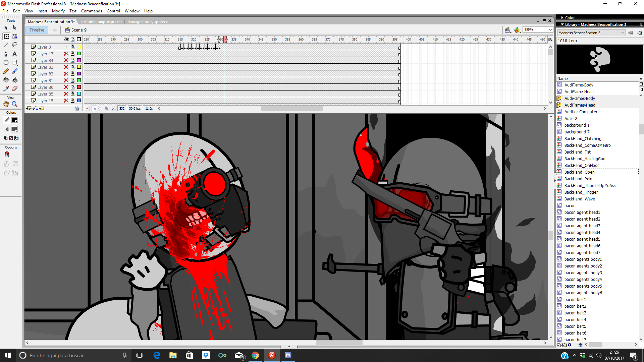644x362 pixels.
Task: Open the library document dropdown
Action: (x=623, y=33)
